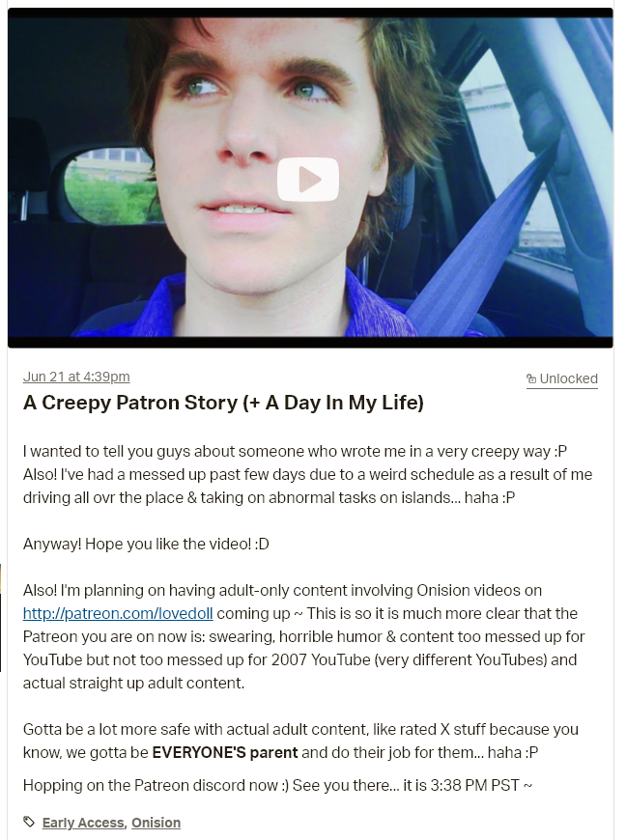Open the Jun 21 at 4:39pm timestamp link
The height and width of the screenshot is (840, 626).
click(x=76, y=377)
